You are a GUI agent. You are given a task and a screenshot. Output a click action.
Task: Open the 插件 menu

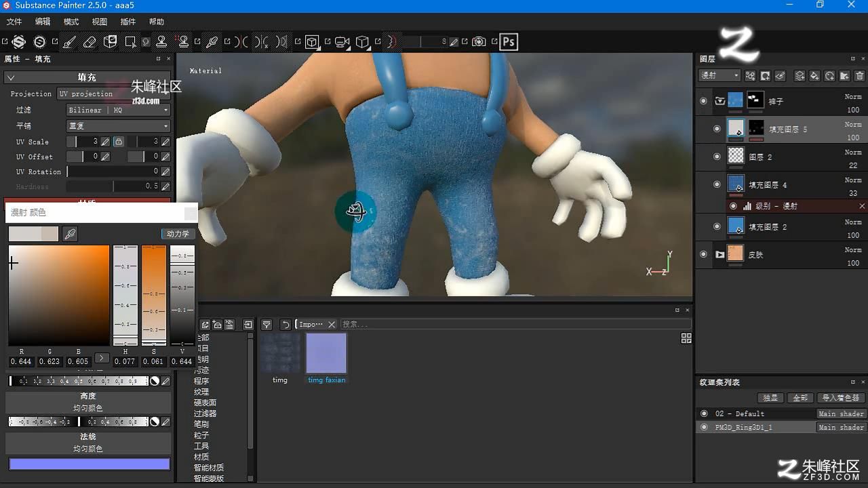click(128, 22)
